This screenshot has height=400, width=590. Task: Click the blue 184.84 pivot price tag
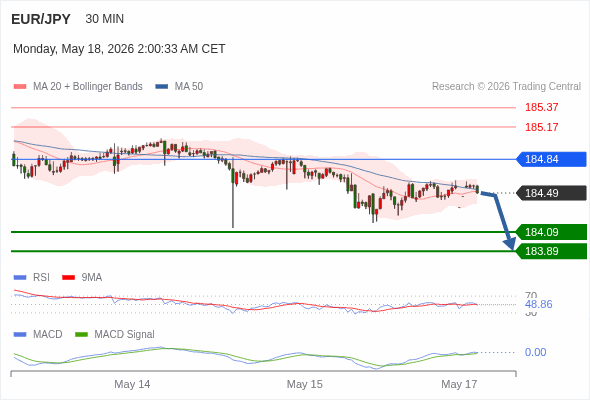(x=551, y=159)
